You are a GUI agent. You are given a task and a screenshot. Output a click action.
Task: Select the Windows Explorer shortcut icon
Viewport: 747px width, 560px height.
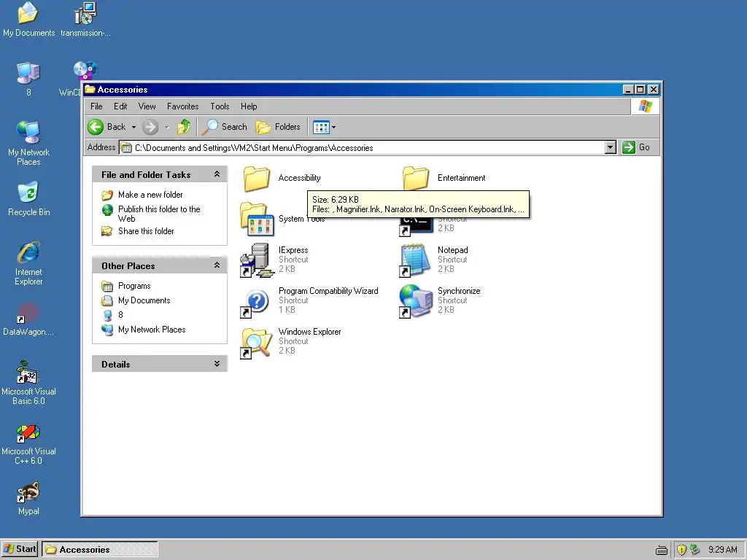click(256, 343)
